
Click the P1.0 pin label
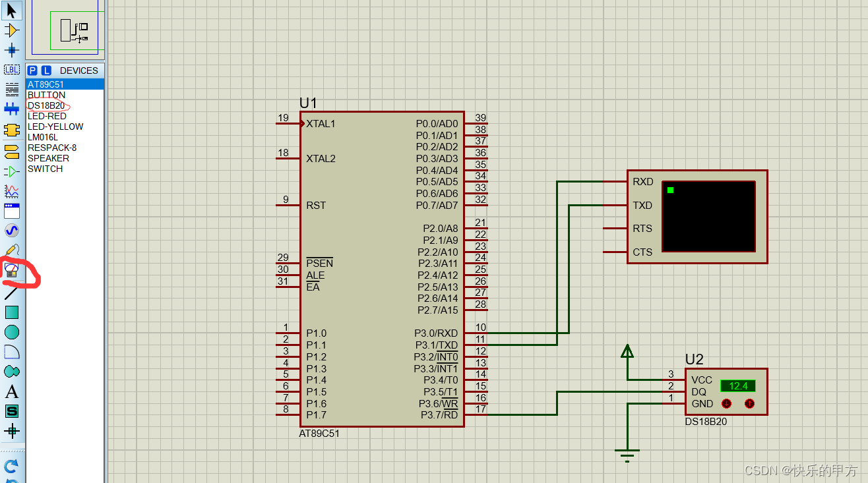pyautogui.click(x=316, y=333)
